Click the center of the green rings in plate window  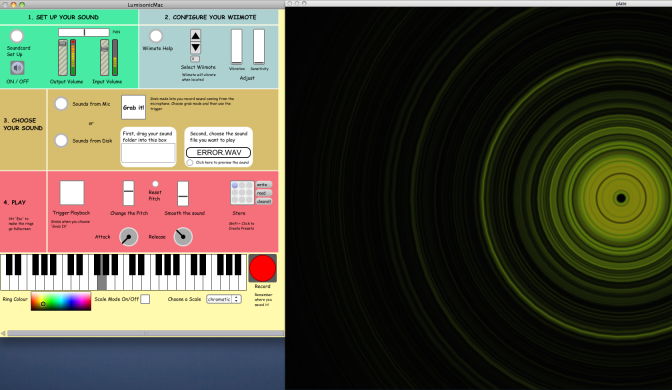click(621, 198)
